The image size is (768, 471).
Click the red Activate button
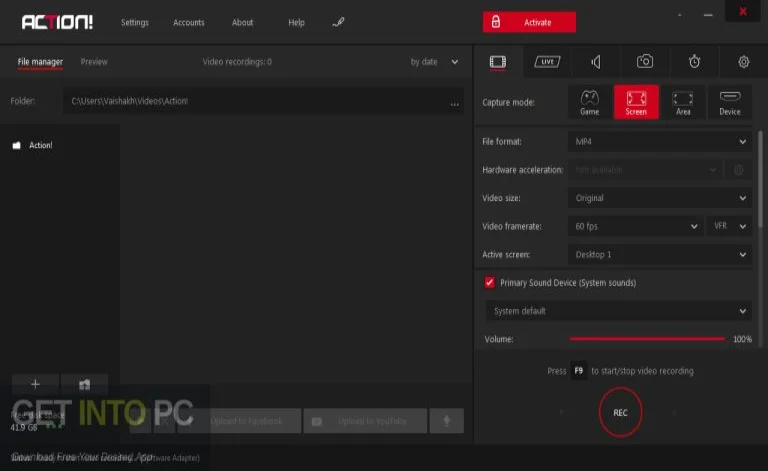[529, 22]
